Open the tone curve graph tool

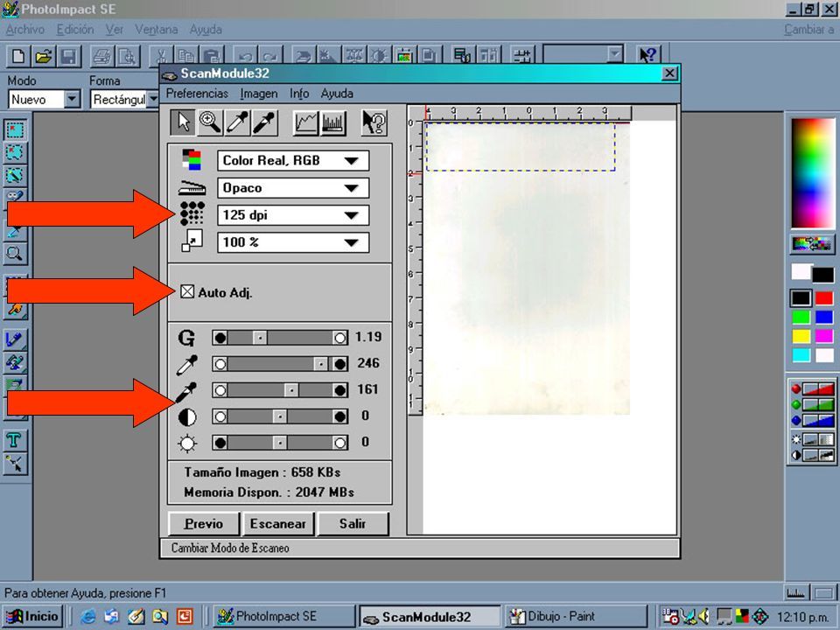[306, 122]
